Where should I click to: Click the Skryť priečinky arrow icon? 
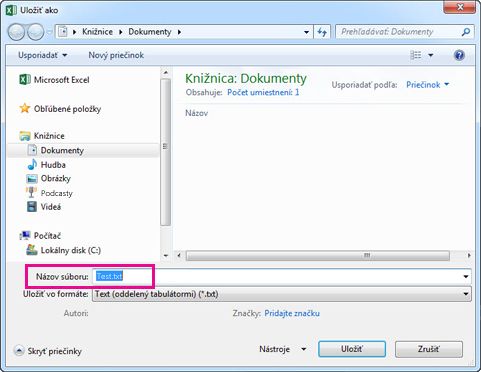tap(19, 351)
